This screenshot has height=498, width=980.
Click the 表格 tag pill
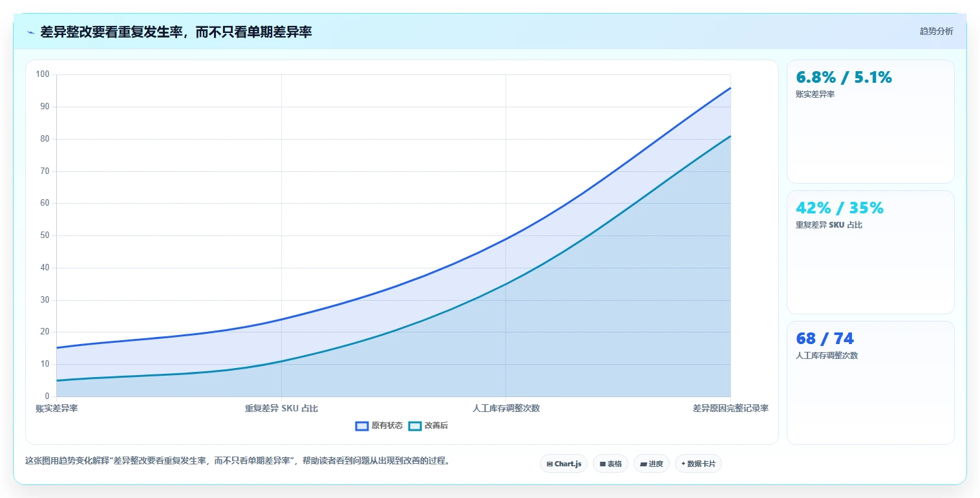pos(610,464)
